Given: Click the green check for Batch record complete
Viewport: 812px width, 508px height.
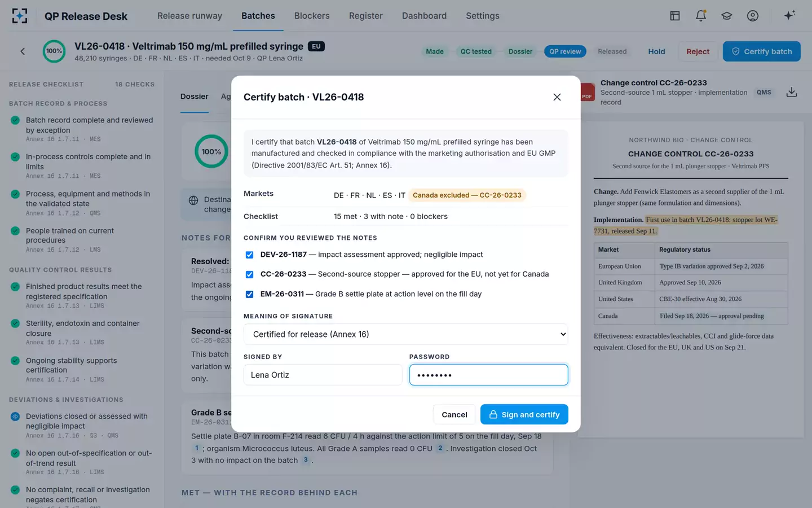Looking at the screenshot, I should (x=15, y=120).
